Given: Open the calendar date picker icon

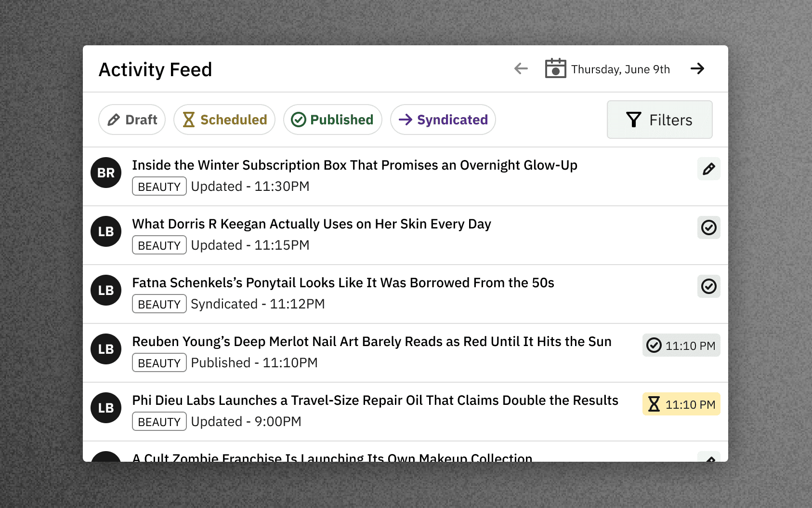Looking at the screenshot, I should click(555, 68).
